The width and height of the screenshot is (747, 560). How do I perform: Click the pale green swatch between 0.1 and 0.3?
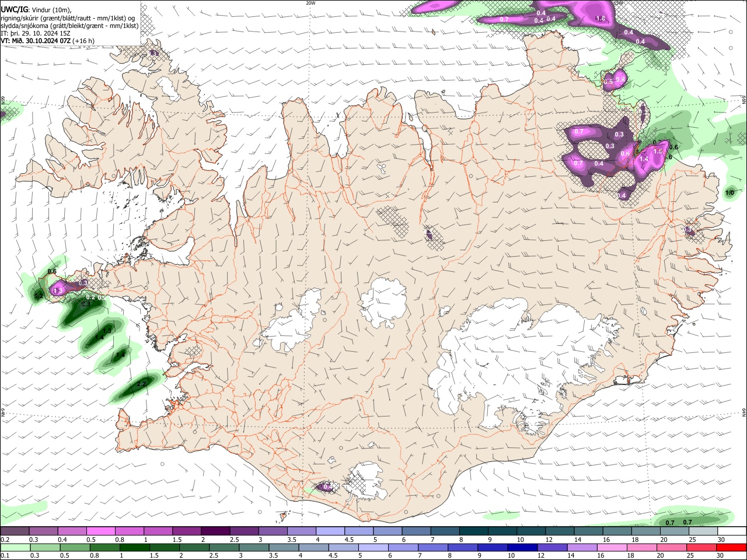click(x=15, y=547)
